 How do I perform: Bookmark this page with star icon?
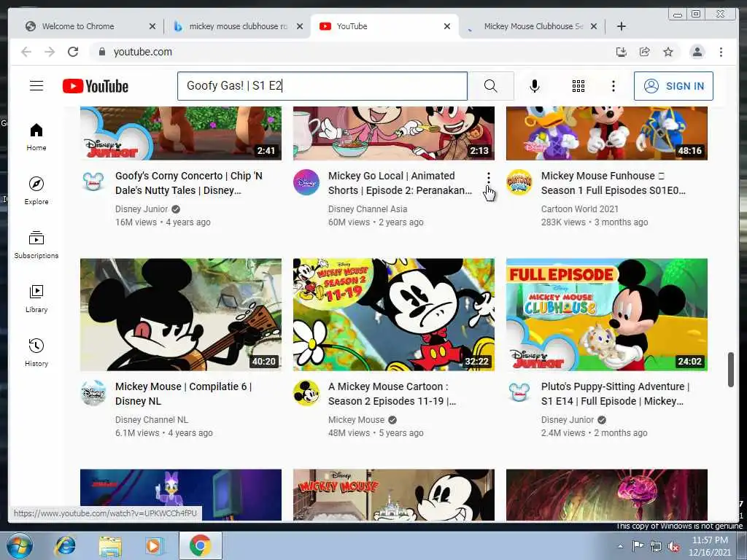[x=668, y=52]
